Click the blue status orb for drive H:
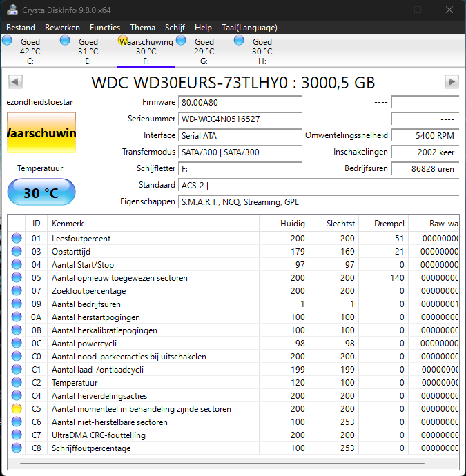The width and height of the screenshot is (466, 476). [x=239, y=41]
